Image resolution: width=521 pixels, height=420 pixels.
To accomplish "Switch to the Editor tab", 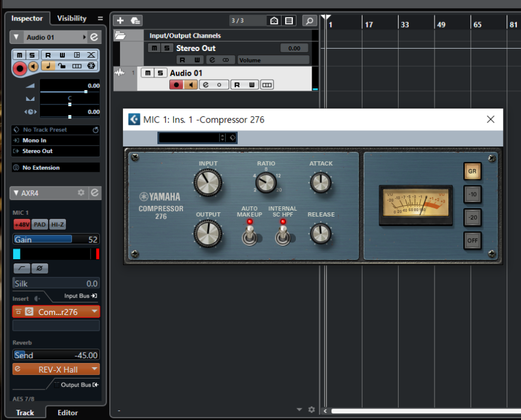I will coord(68,412).
